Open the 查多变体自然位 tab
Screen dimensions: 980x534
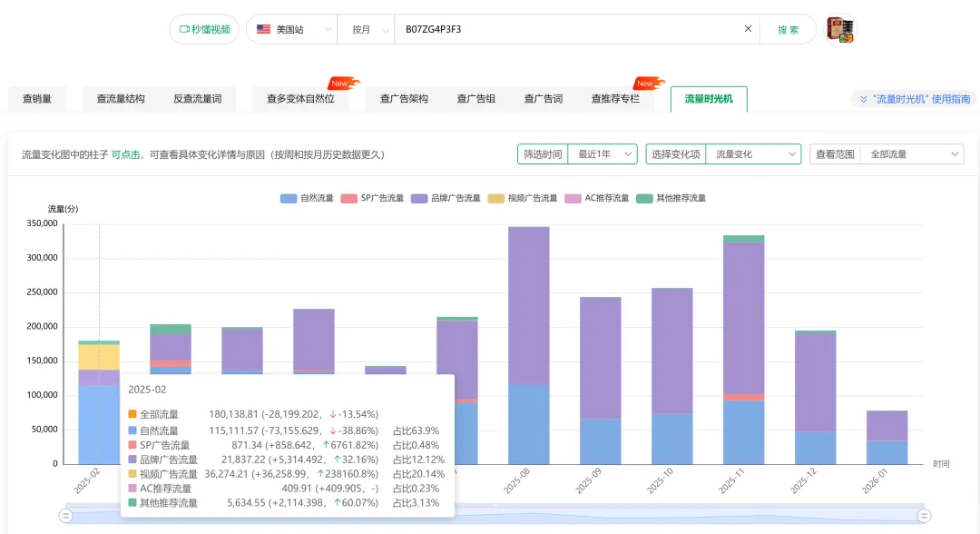click(300, 99)
